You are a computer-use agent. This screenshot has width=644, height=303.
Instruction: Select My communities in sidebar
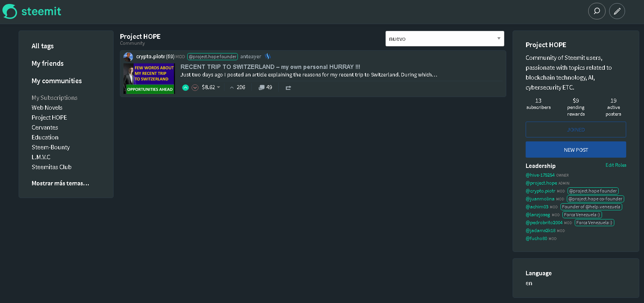click(57, 81)
